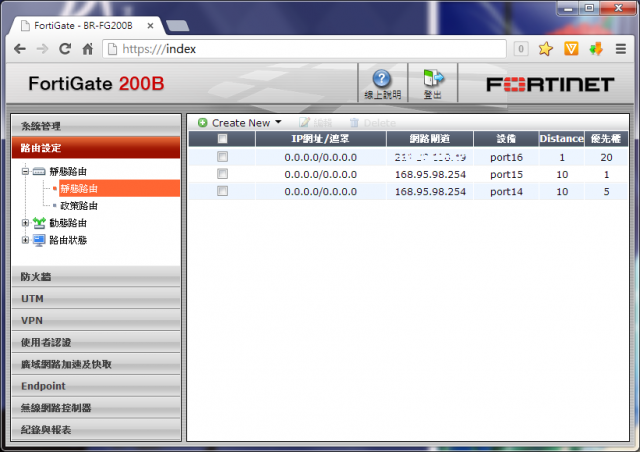Select the highlighted static route tree item

tap(119, 188)
